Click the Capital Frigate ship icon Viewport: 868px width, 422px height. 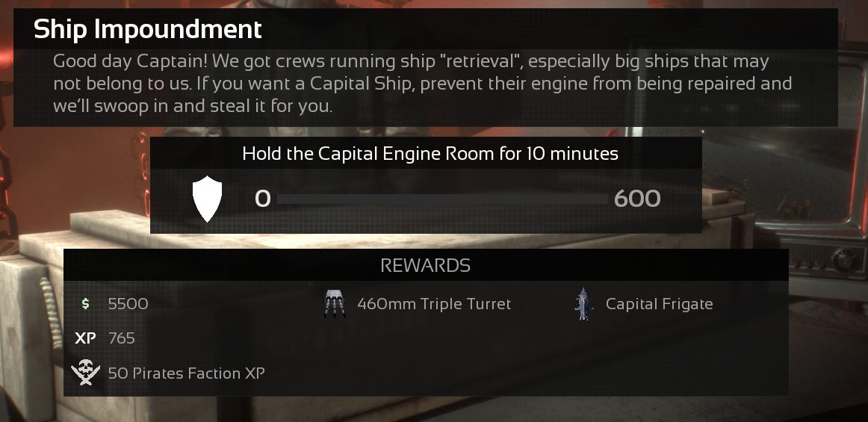tap(583, 304)
